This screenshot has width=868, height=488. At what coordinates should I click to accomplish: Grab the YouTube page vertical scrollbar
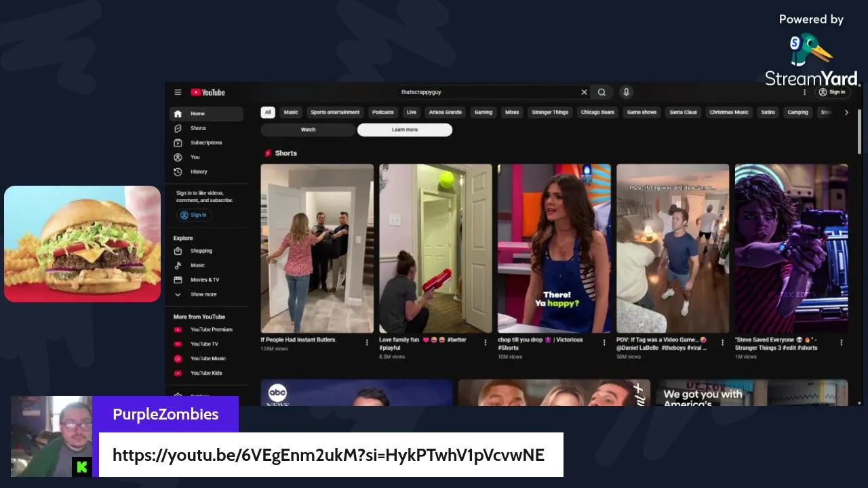coord(860,132)
